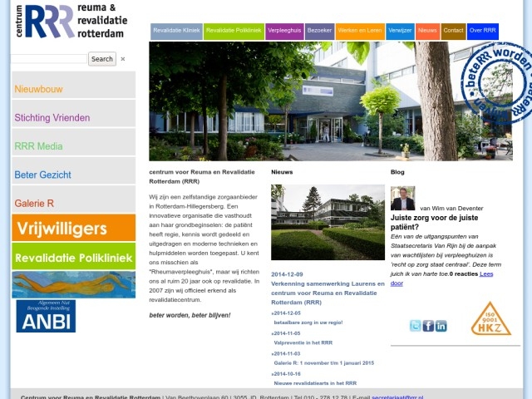The height and width of the screenshot is (399, 532).
Task: Go to the Contact menu item
Action: click(453, 31)
